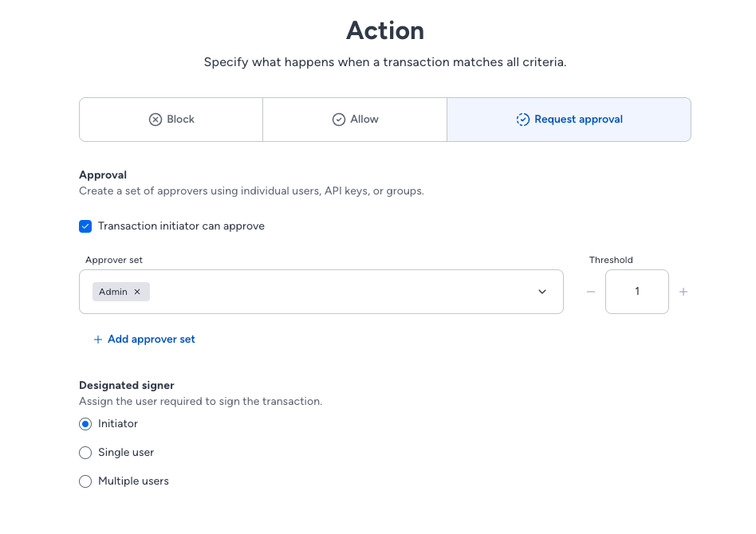Select the Initiator radio button

tap(85, 424)
